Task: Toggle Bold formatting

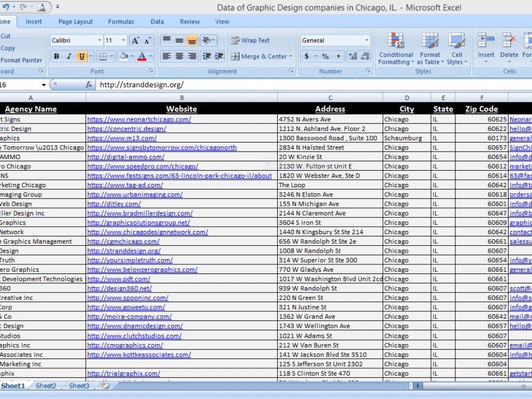Action: (x=57, y=56)
